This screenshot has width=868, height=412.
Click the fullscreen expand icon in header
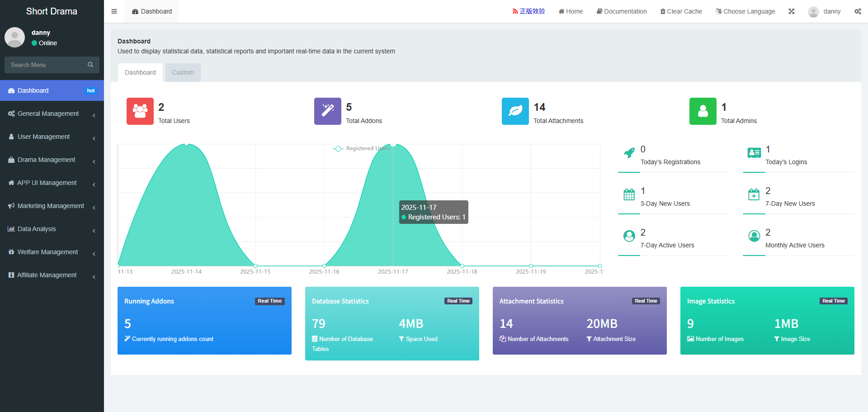[792, 11]
